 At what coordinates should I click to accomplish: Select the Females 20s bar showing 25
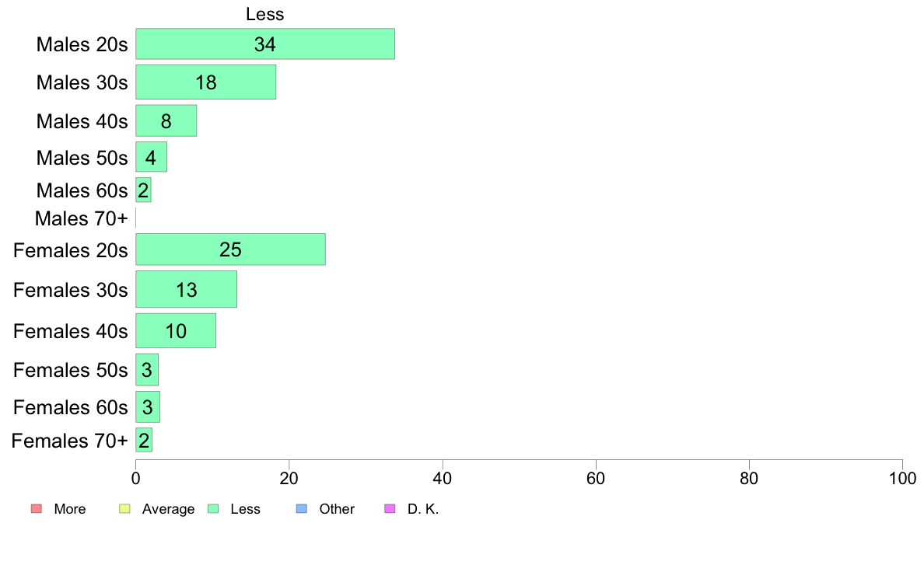[230, 249]
